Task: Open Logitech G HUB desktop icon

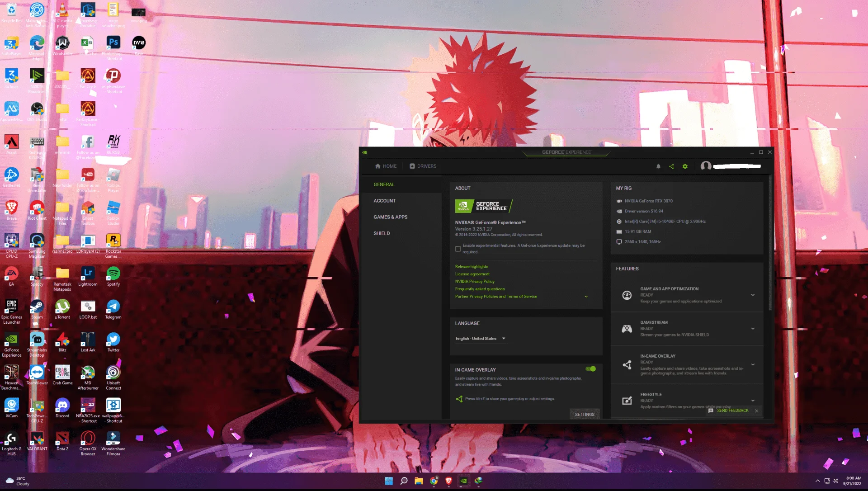Action: [x=11, y=443]
